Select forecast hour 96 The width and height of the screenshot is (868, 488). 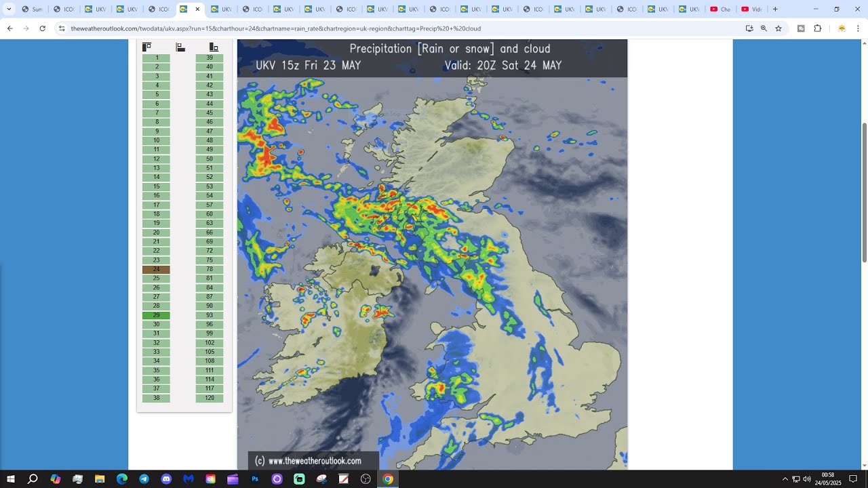[x=210, y=324]
